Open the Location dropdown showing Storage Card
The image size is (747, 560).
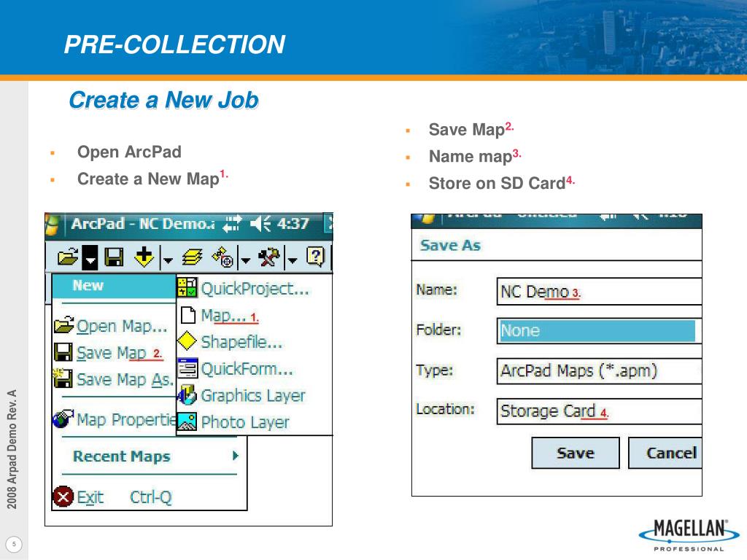click(x=599, y=411)
